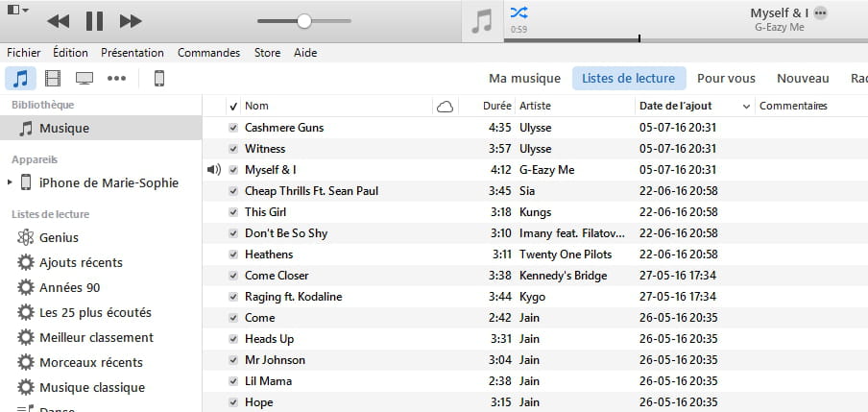Uncheck the Come Closer track
Image resolution: width=868 pixels, height=412 pixels.
pyautogui.click(x=233, y=276)
